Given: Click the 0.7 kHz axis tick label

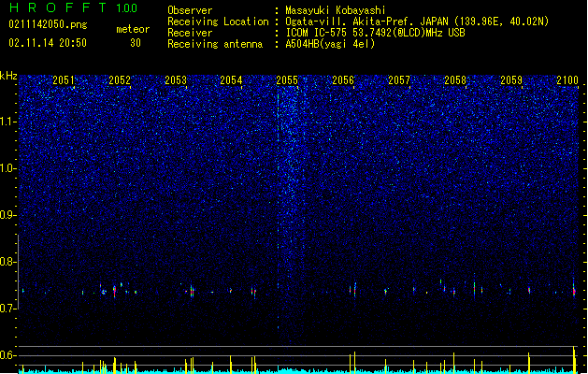Looking at the screenshot, I should point(8,309).
